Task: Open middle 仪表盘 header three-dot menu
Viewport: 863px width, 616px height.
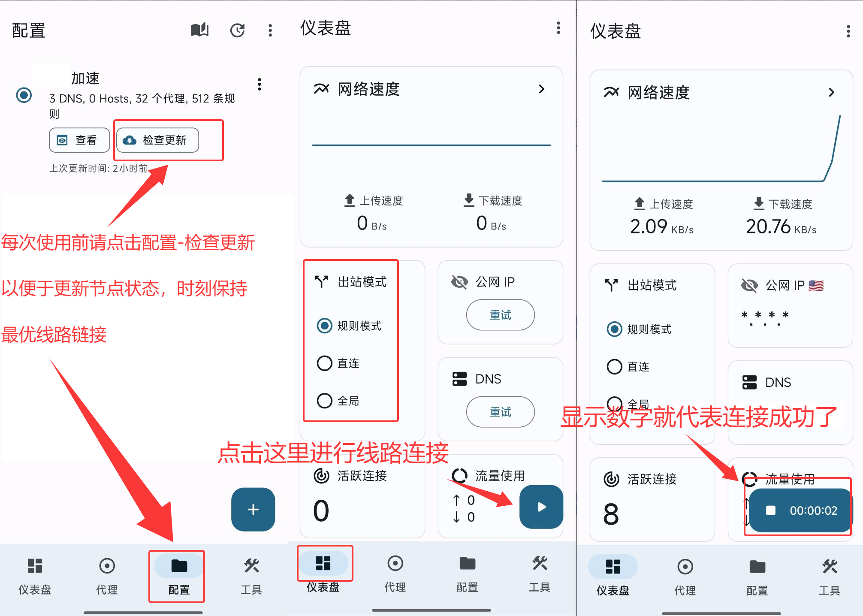Action: 558,28
